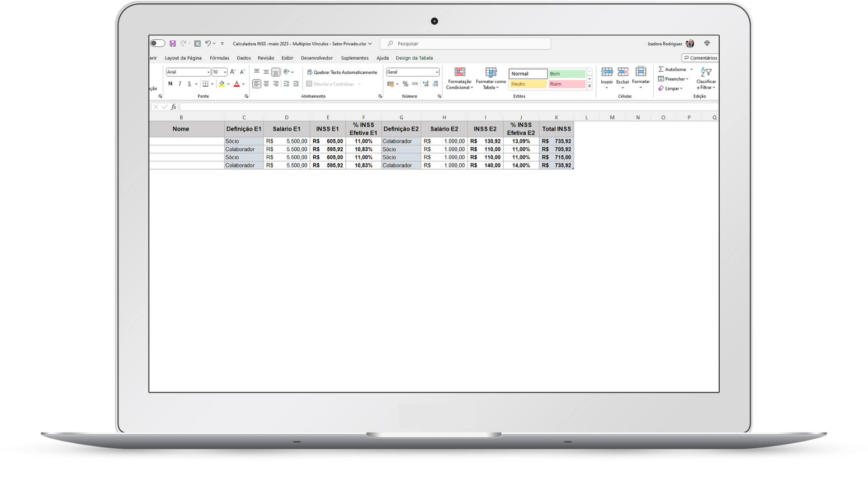The height and width of the screenshot is (488, 868).
Task: Expand the cell styles gallery
Action: pyautogui.click(x=590, y=86)
